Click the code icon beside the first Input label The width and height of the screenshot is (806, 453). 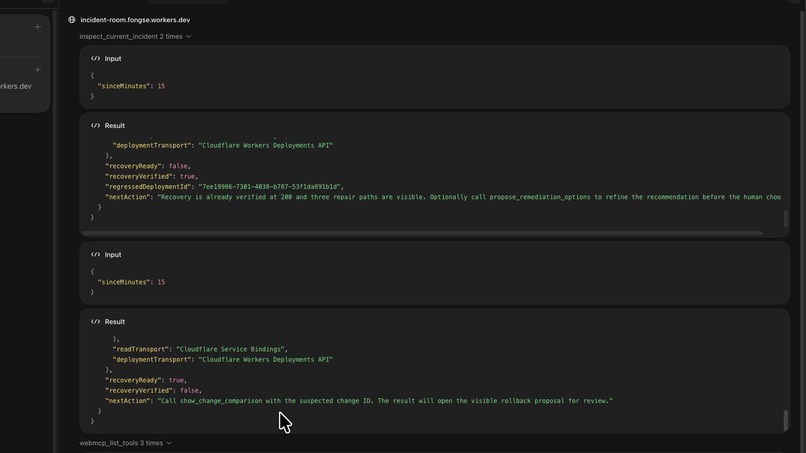coord(96,59)
